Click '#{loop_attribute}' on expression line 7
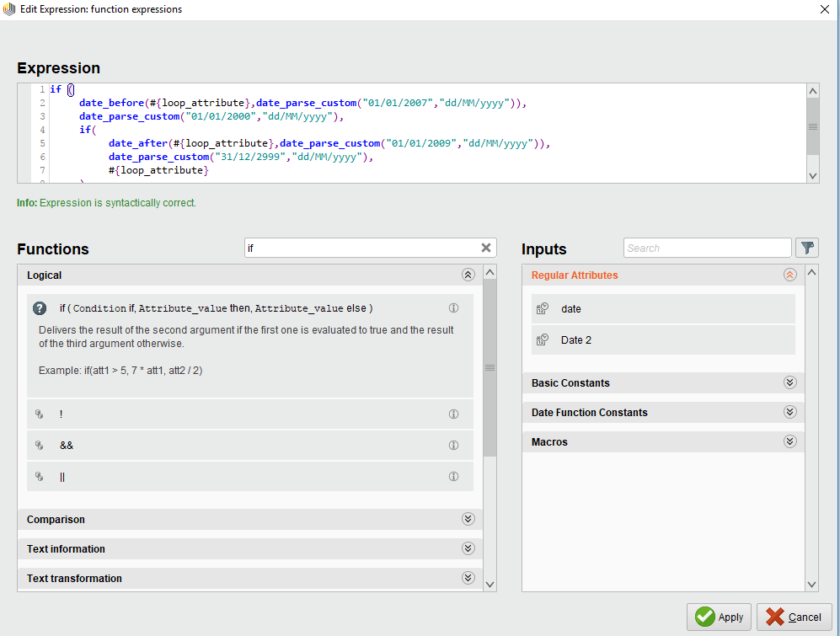 pos(158,170)
